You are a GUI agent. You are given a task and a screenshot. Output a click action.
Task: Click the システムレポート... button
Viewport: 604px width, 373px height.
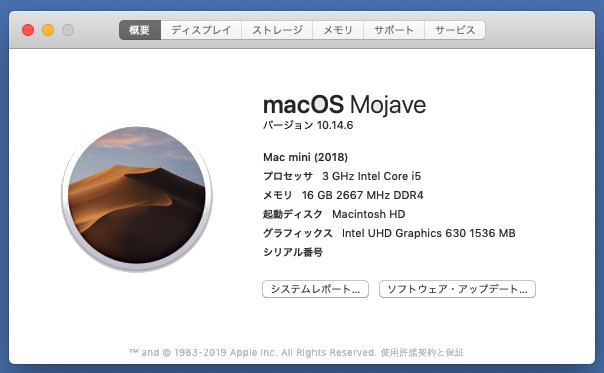point(315,289)
